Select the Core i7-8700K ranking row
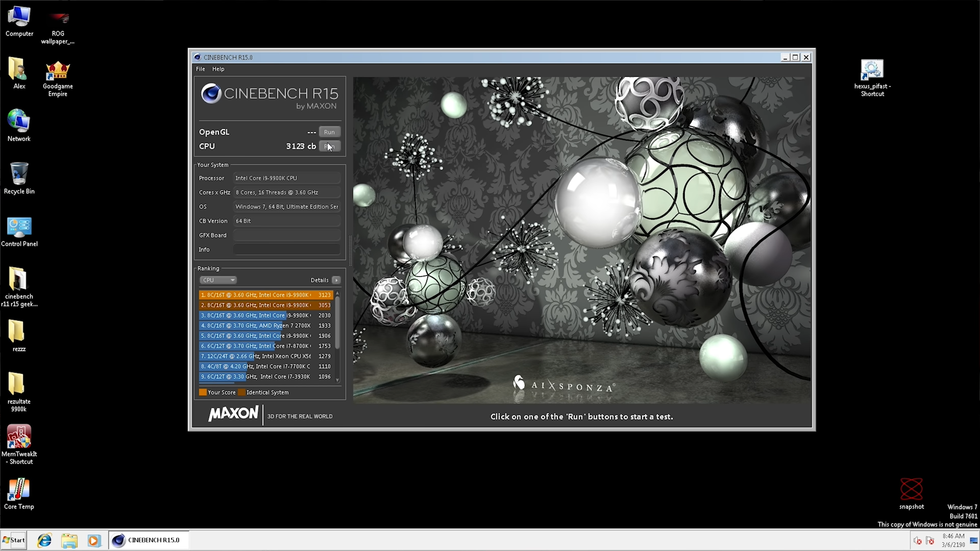This screenshot has height=551, width=980. coord(266,346)
